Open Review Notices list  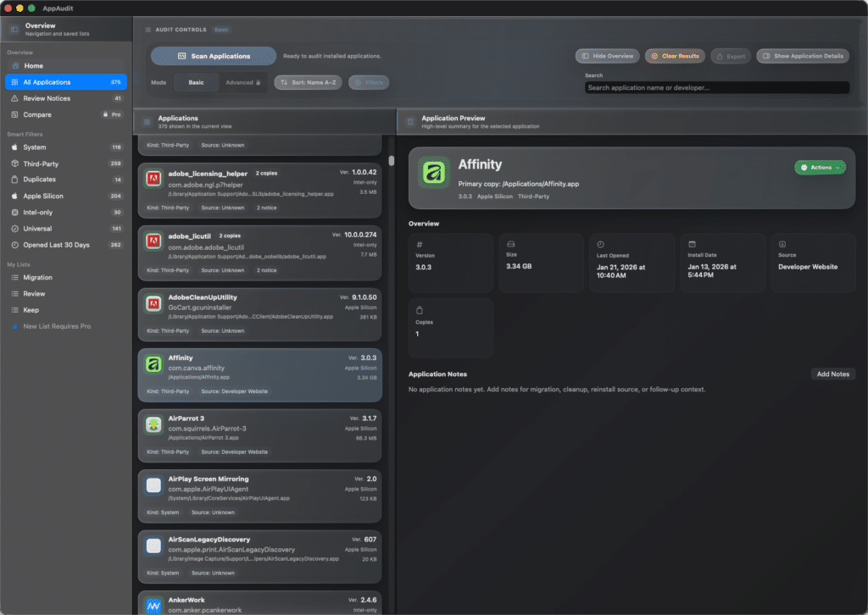66,98
